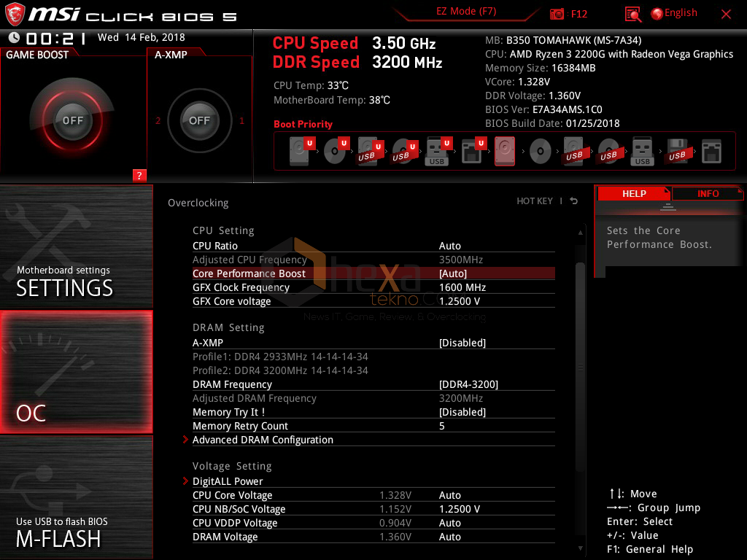Select the UEFI USB optical drive boot icon
The height and width of the screenshot is (560, 747).
click(405, 152)
